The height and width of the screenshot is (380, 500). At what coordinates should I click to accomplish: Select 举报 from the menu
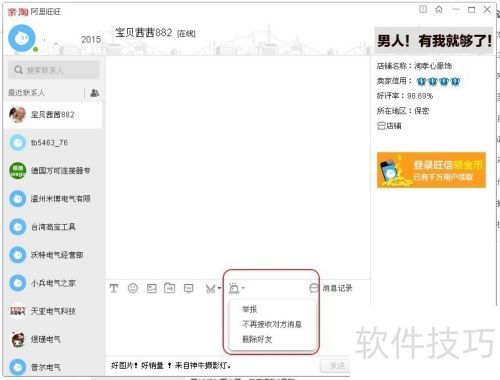coord(250,309)
